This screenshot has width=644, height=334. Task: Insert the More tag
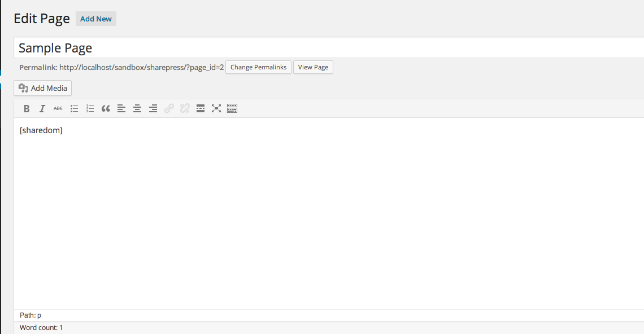point(201,109)
